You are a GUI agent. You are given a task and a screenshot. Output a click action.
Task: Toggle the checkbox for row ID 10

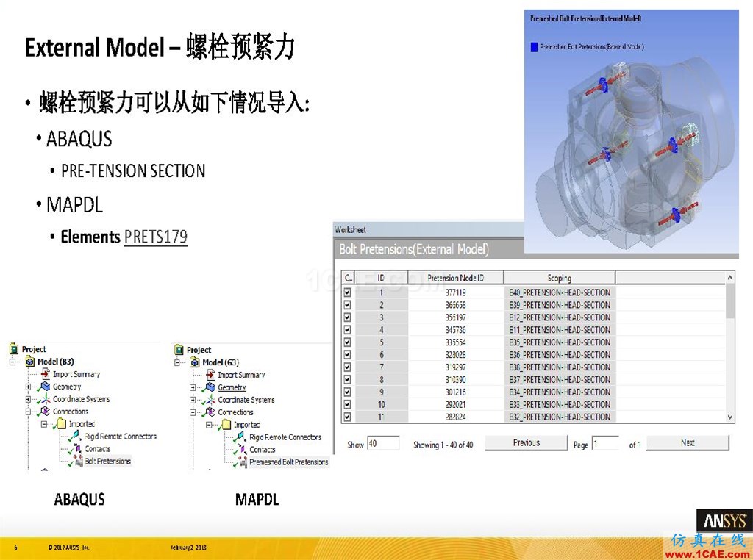click(x=347, y=404)
